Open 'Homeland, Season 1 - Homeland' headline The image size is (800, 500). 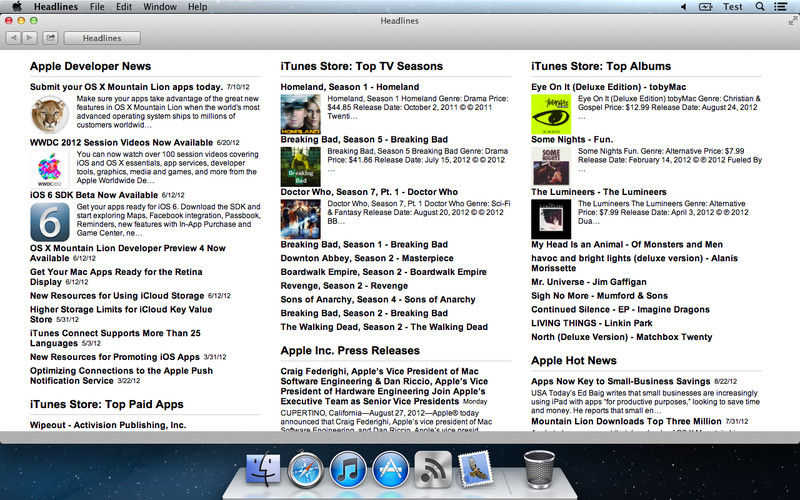(349, 87)
